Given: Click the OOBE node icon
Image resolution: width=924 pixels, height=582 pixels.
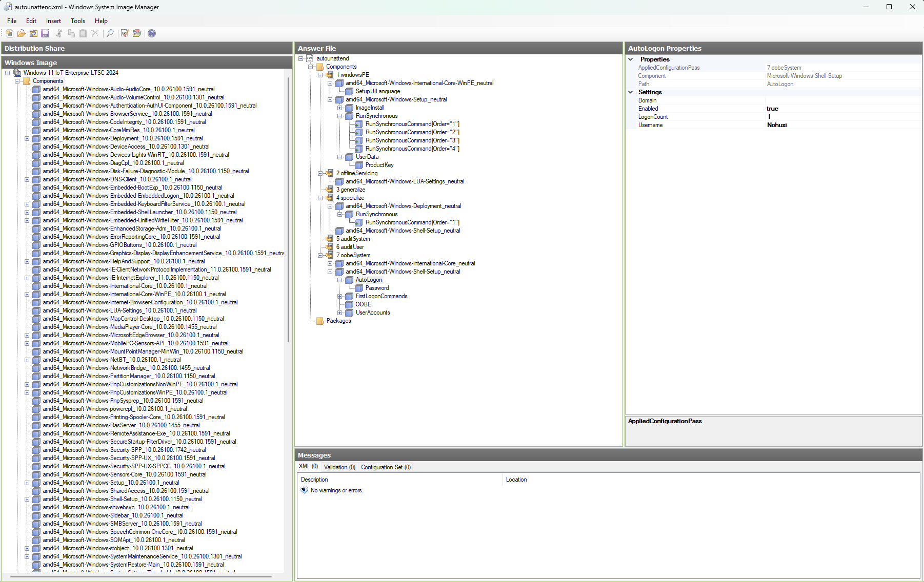Looking at the screenshot, I should point(349,304).
